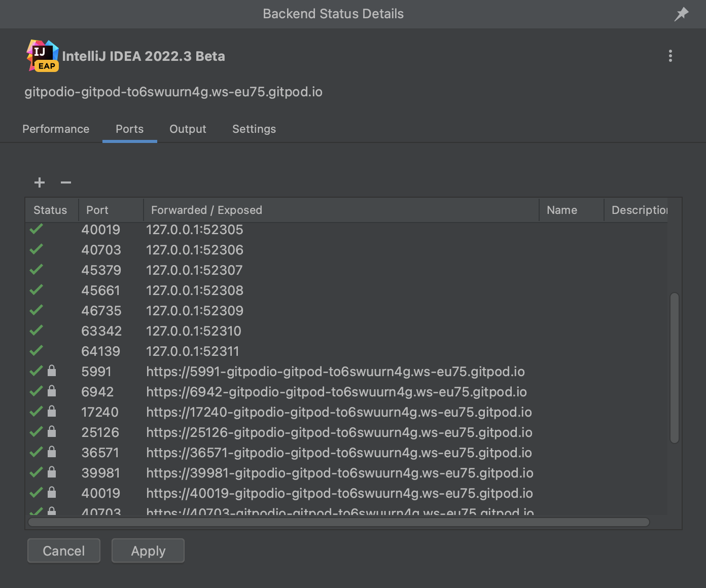
Task: Click the checkmark status for port 46735
Action: (x=36, y=310)
